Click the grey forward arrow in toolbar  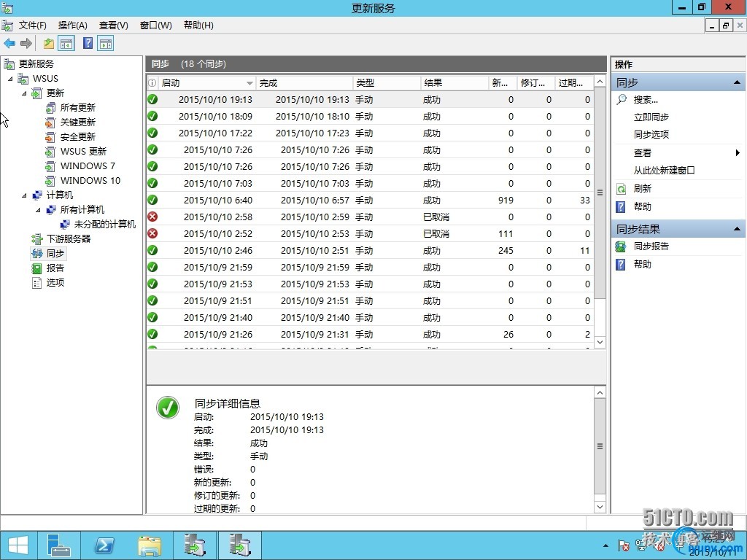click(x=26, y=44)
